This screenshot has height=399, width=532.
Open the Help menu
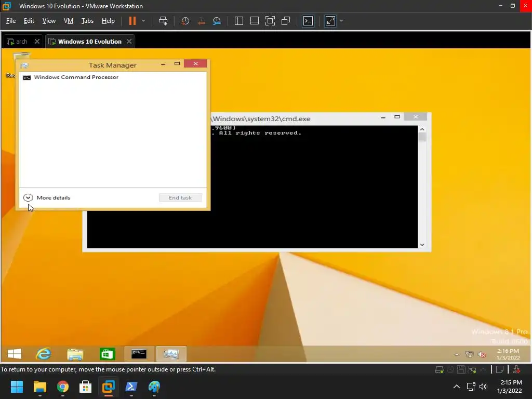[108, 21]
